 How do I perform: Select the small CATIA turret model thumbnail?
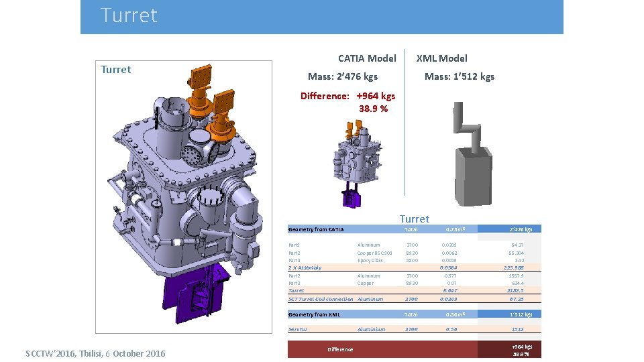358,164
